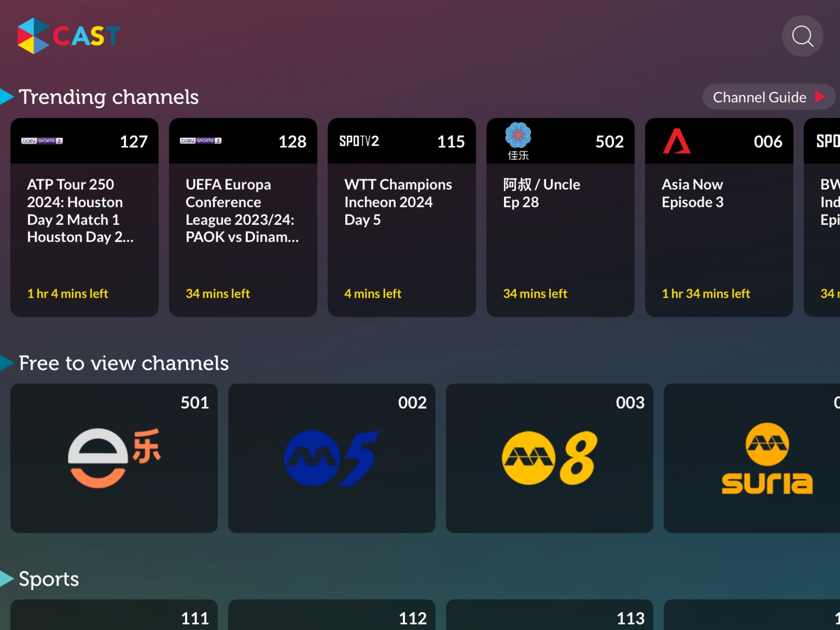Click channel number 002
This screenshot has height=630, width=840.
(412, 403)
